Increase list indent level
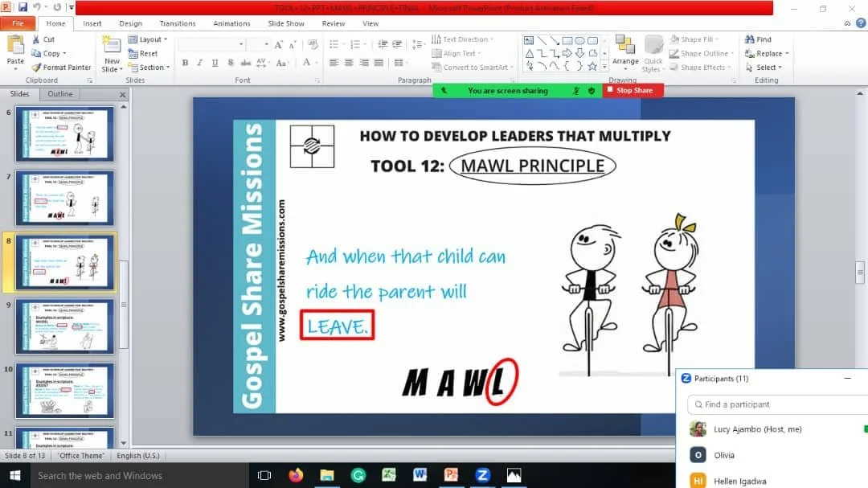The width and height of the screenshot is (868, 488). 397,44
